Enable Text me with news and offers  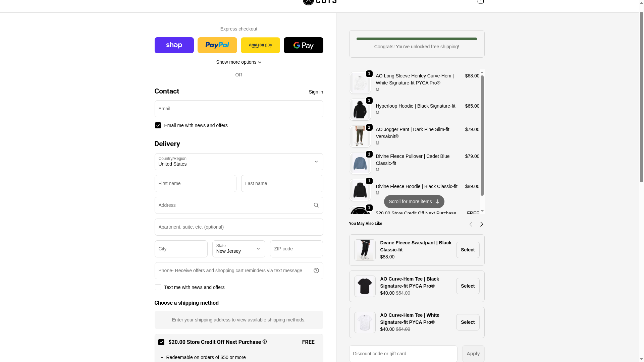point(158,287)
